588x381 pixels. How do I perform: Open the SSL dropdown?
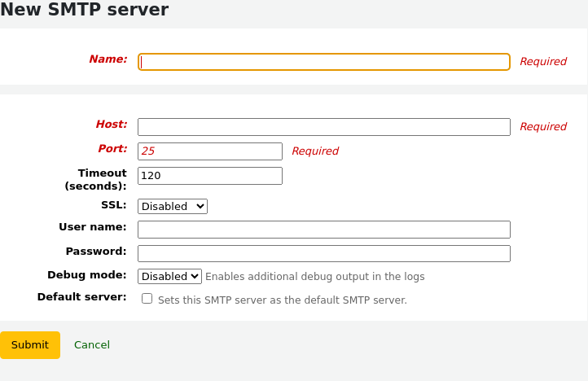173,207
